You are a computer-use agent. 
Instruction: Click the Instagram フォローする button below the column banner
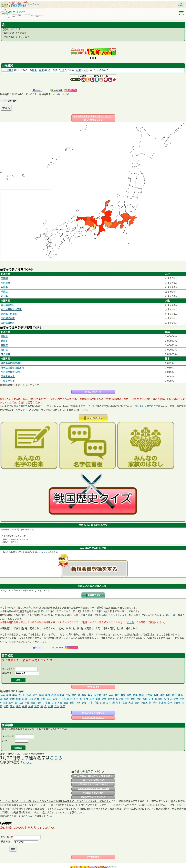pyautogui.click(x=71, y=90)
